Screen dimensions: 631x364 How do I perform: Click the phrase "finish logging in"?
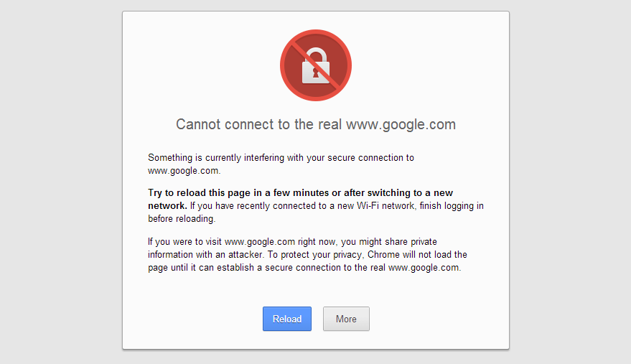(x=449, y=205)
